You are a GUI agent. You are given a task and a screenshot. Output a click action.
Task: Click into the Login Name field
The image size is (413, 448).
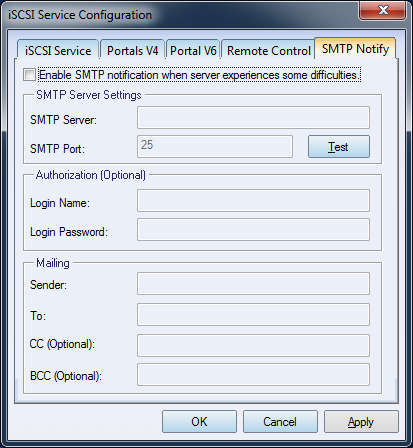click(x=253, y=201)
